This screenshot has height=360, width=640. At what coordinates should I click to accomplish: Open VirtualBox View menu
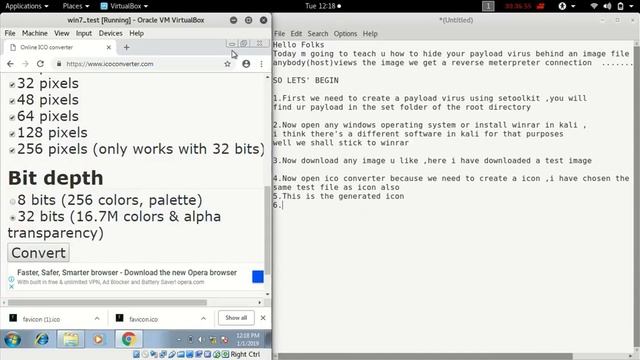click(x=62, y=33)
